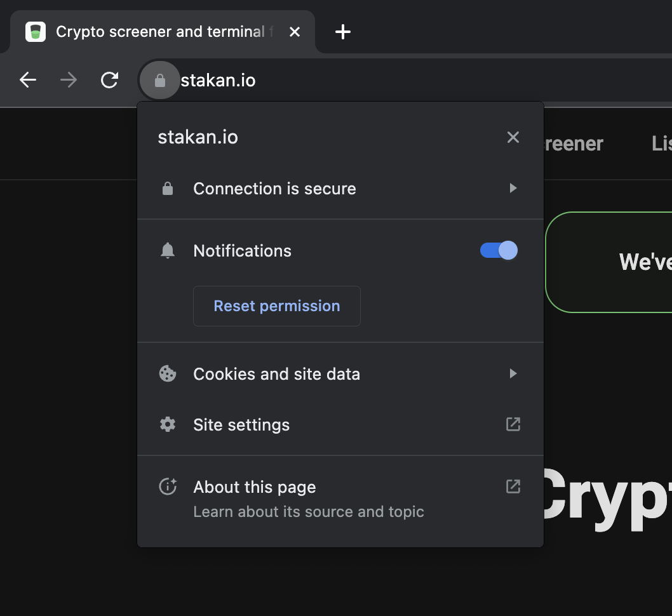672x616 pixels.
Task: Expand the Cookies and site data arrow
Action: pos(513,373)
